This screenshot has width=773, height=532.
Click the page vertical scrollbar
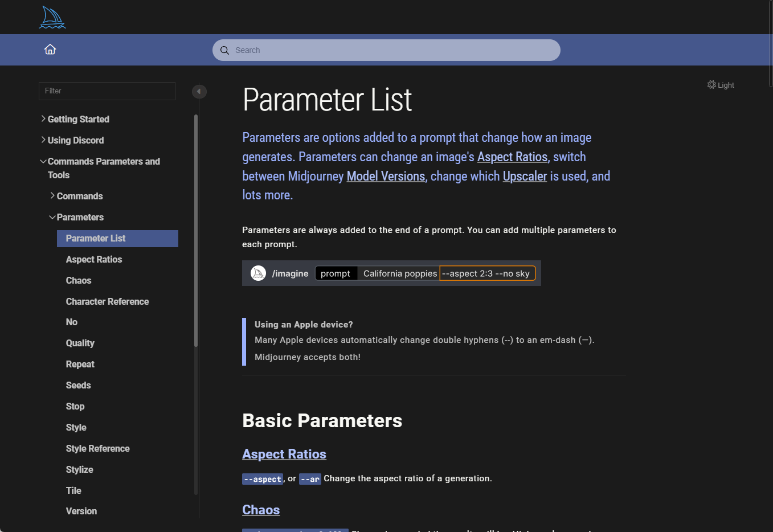(x=771, y=43)
